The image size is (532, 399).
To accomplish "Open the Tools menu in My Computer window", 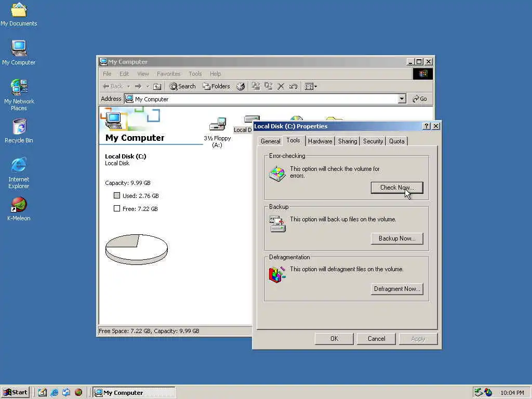I will point(195,74).
